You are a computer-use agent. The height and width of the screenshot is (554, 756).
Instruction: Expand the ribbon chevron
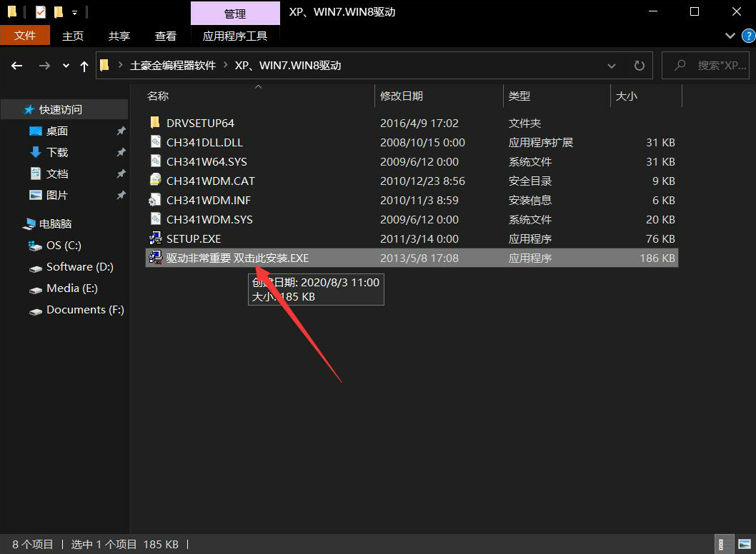(730, 36)
